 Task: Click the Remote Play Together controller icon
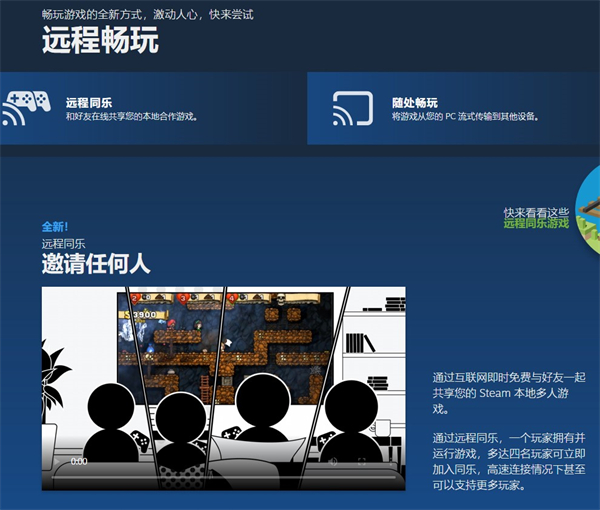point(27,108)
